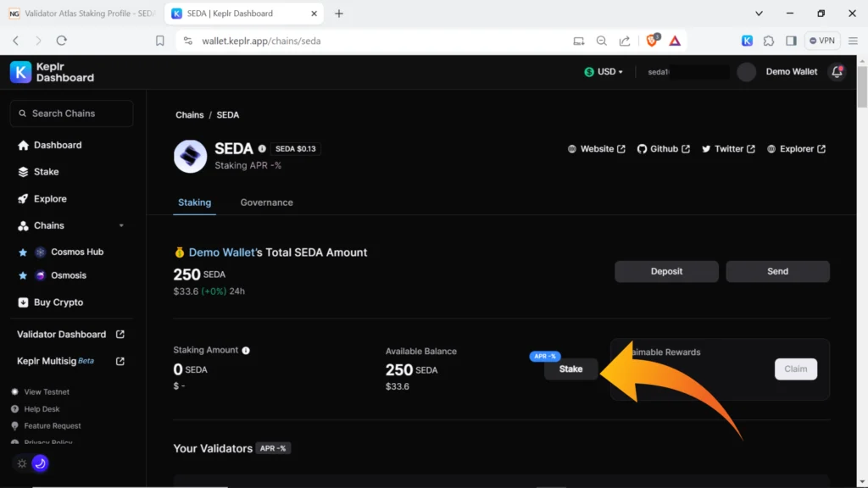The height and width of the screenshot is (488, 868).
Task: Click the Staking Amount info icon
Action: pos(246,351)
